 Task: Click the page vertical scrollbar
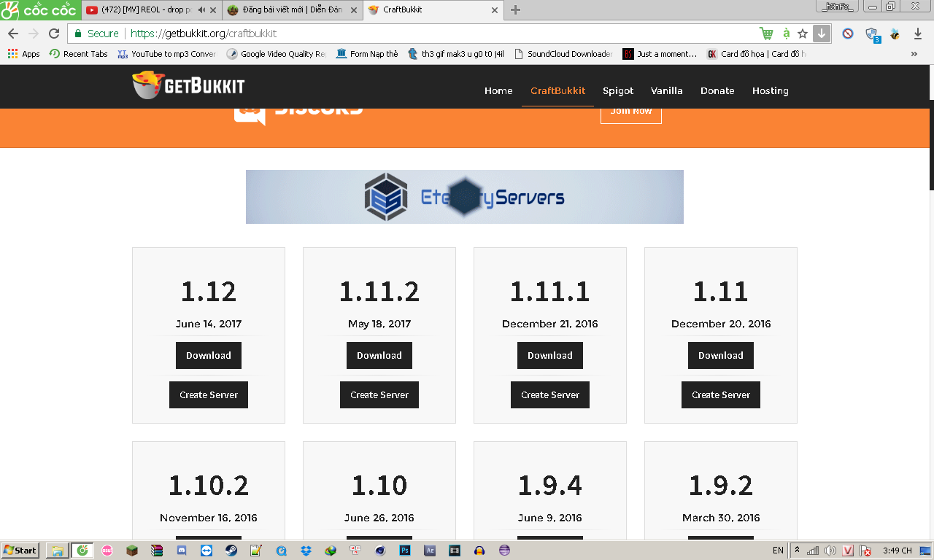click(x=930, y=146)
